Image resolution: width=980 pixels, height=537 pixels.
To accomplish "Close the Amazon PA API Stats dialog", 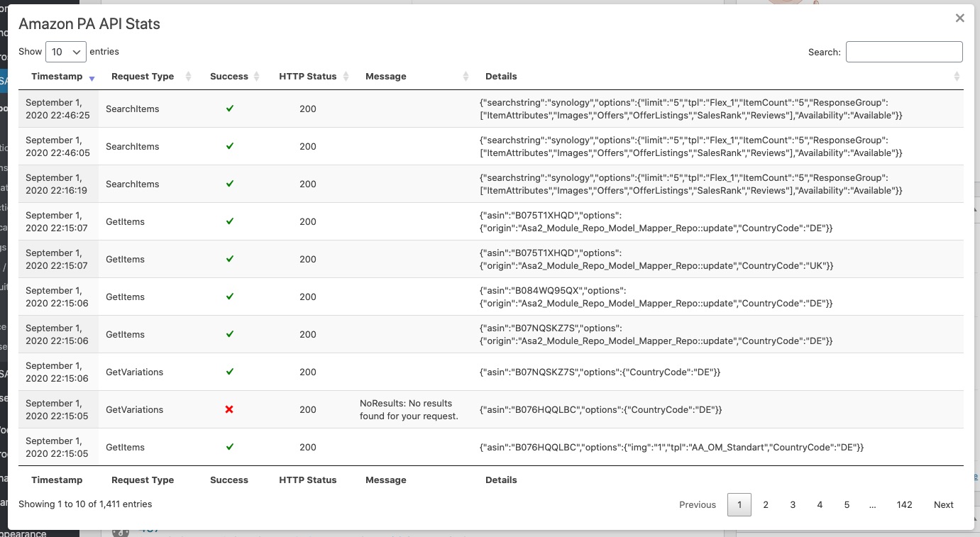I will pyautogui.click(x=959, y=18).
